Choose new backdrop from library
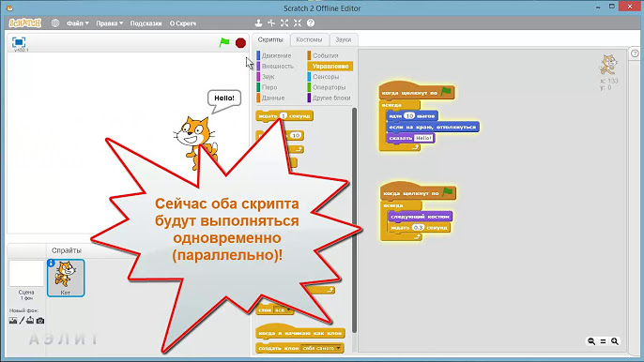This screenshot has height=362, width=644. pyautogui.click(x=13, y=321)
